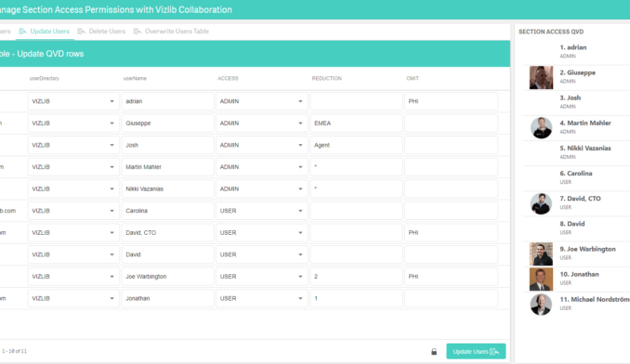Screen dimensions: 630x364
Task: Click the userName field containing Josh
Action: 167,145
